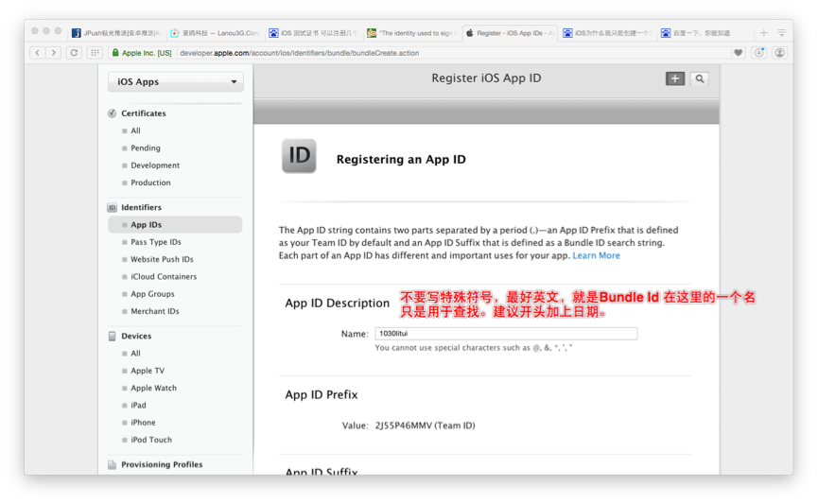Switch to the 'The identity used to sign' tab
The width and height of the screenshot is (818, 504).
[x=411, y=33]
